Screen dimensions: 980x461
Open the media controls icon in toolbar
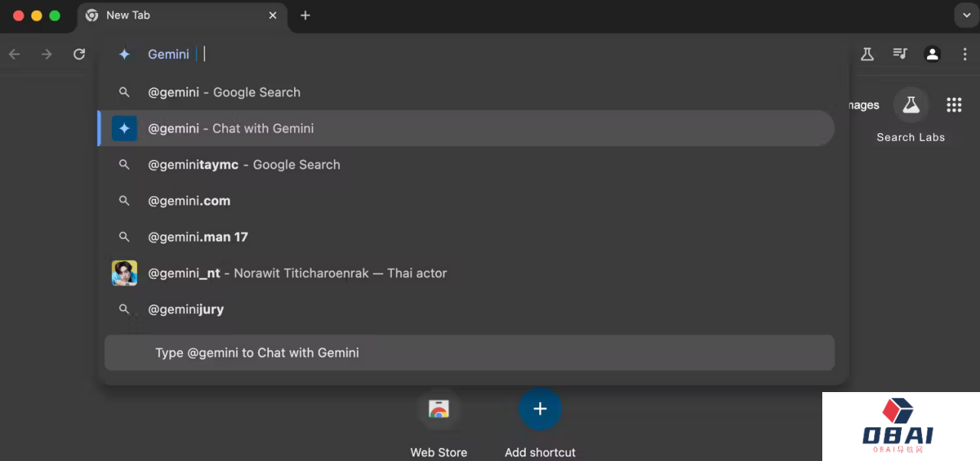pos(900,54)
